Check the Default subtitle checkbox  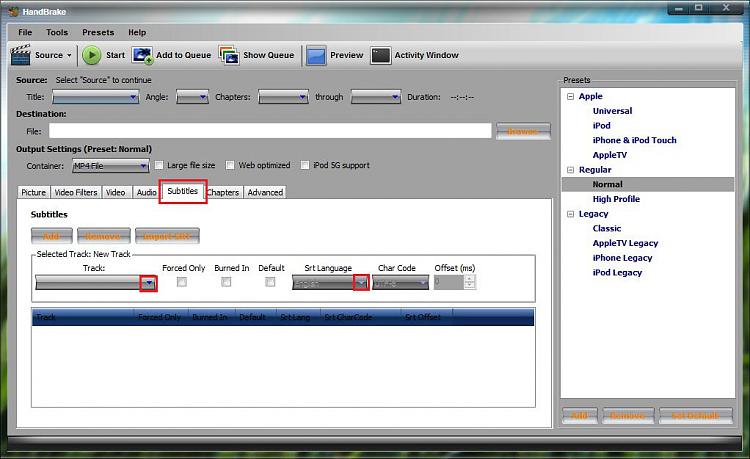click(270, 282)
